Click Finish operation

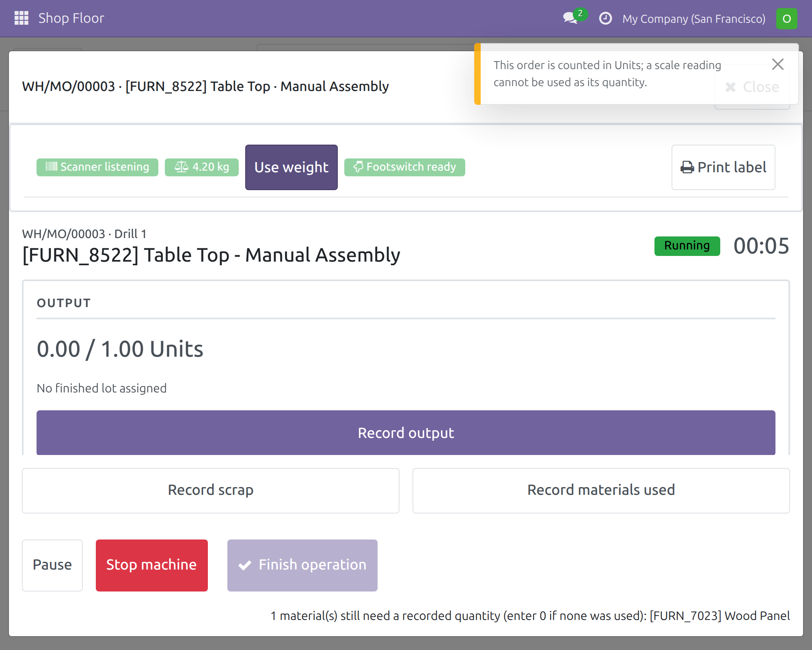[x=302, y=565]
